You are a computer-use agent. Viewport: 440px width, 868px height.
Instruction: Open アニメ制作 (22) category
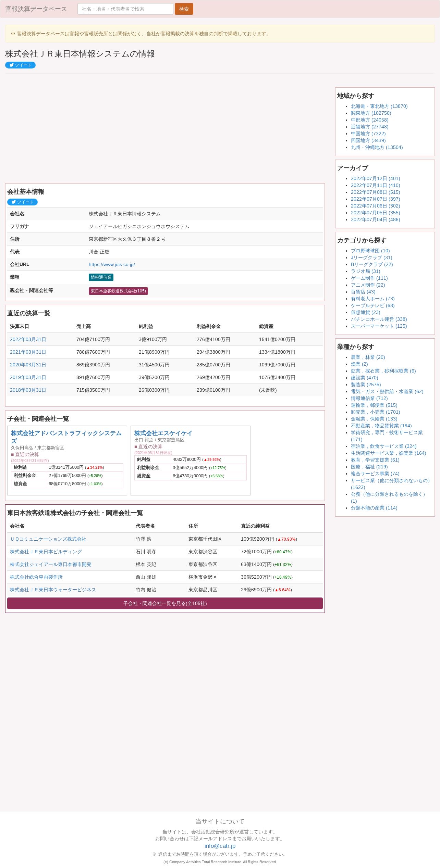click(368, 285)
